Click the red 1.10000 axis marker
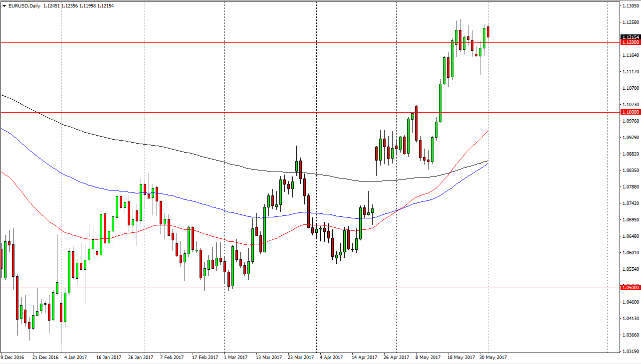Image resolution: width=641 pixels, height=364 pixels. click(x=629, y=112)
